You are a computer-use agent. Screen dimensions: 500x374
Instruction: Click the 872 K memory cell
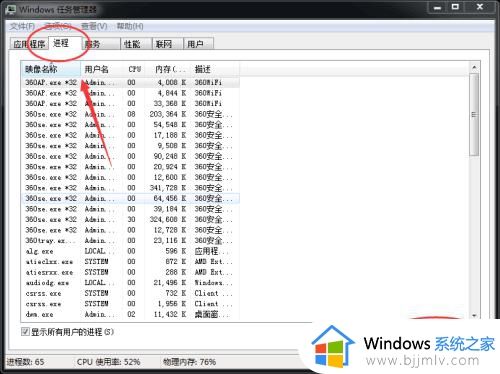tap(176, 262)
